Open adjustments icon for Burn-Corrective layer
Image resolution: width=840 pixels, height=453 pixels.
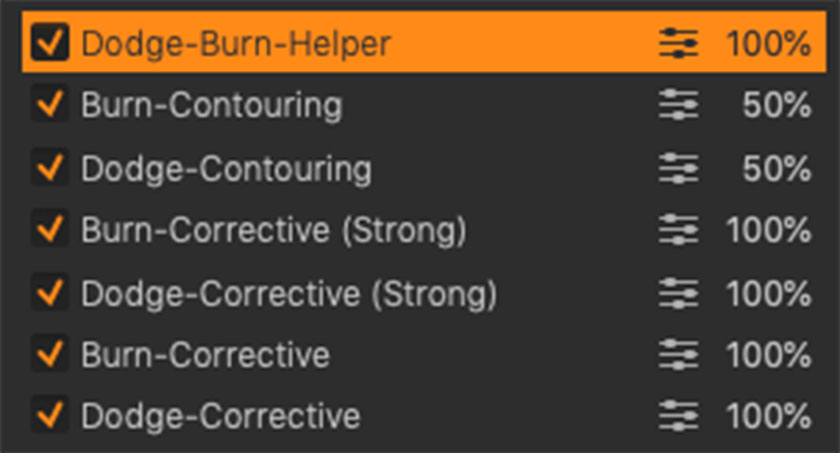tap(679, 354)
